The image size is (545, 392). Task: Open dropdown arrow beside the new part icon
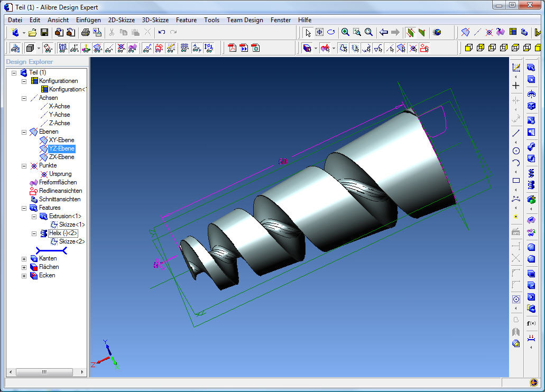pyautogui.click(x=24, y=33)
